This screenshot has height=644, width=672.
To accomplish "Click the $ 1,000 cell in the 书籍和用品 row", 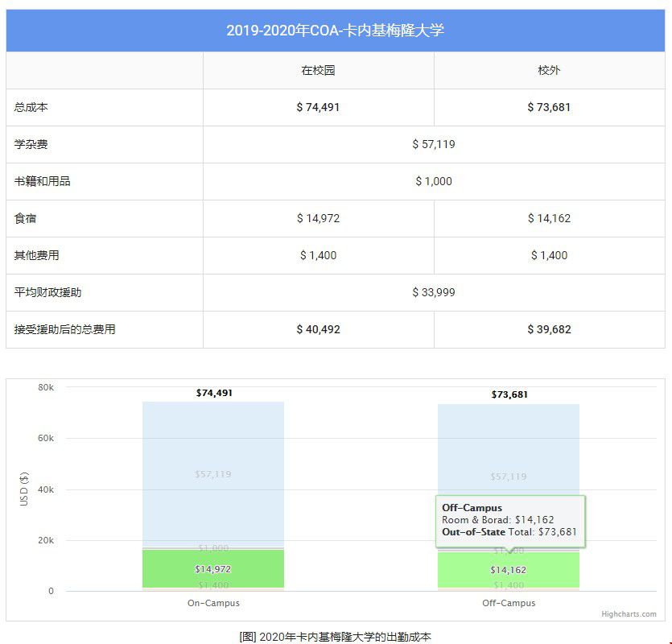I will (x=434, y=181).
